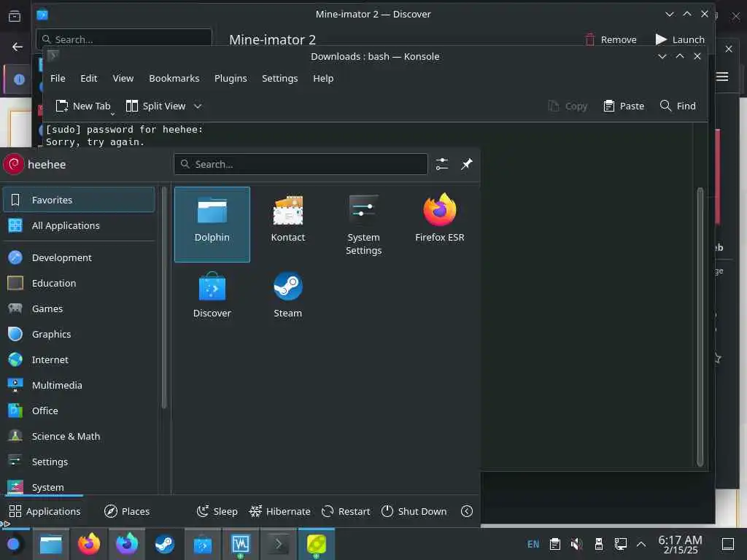The image size is (747, 560).
Task: Switch to Discover in the taskbar
Action: coord(203,544)
